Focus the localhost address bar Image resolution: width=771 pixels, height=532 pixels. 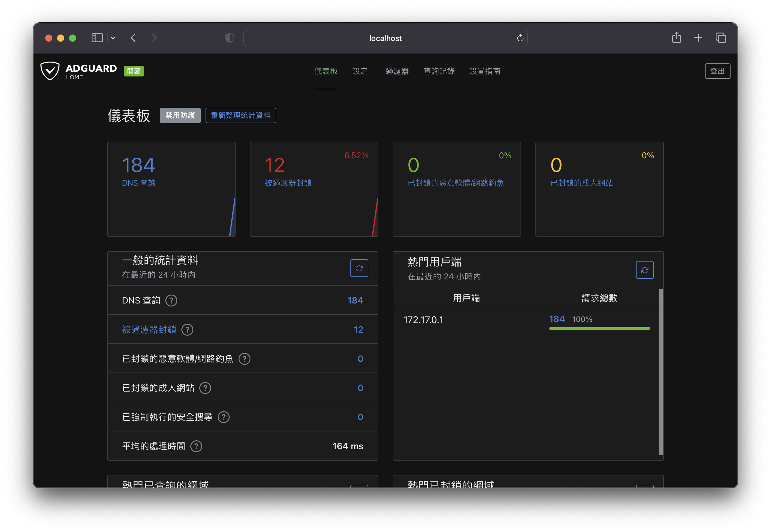[x=385, y=38]
